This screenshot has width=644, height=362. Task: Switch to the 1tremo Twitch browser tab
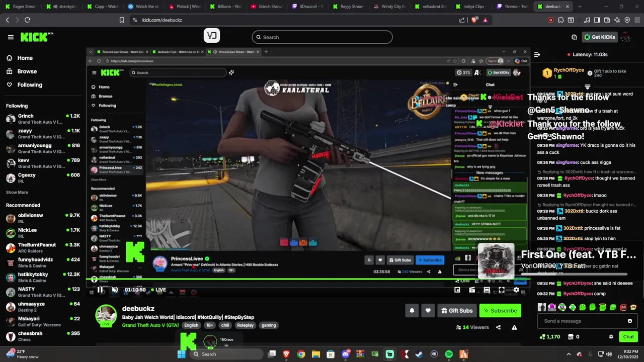pos(512,7)
